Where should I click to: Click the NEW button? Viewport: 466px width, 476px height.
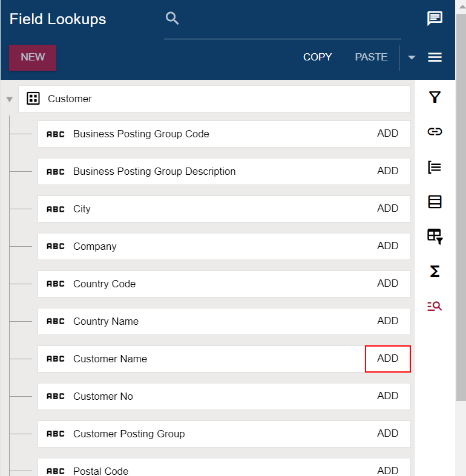(33, 57)
